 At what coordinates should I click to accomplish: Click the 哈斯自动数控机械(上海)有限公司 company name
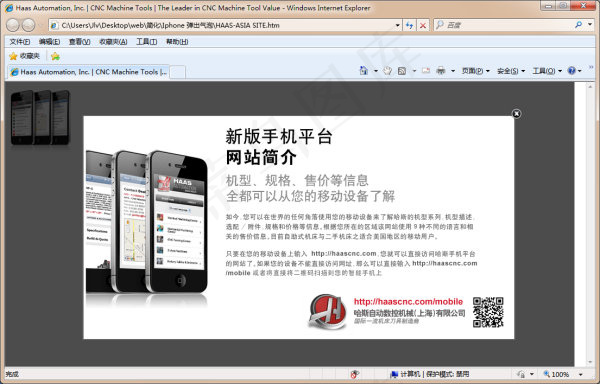pos(409,313)
